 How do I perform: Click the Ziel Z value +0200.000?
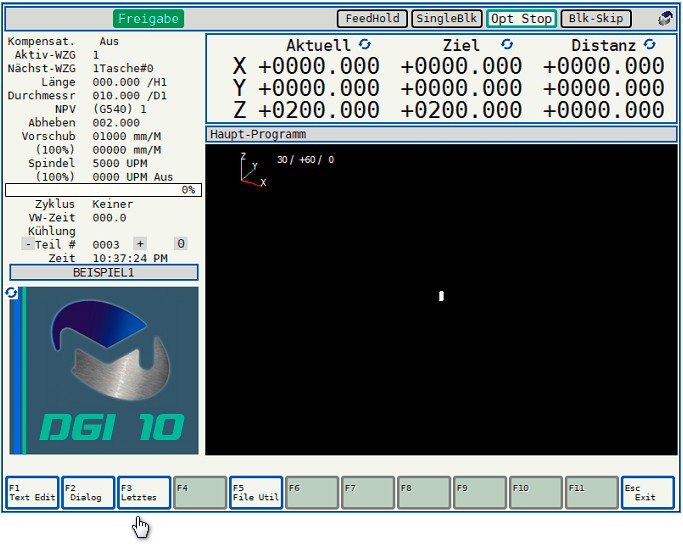(x=461, y=109)
